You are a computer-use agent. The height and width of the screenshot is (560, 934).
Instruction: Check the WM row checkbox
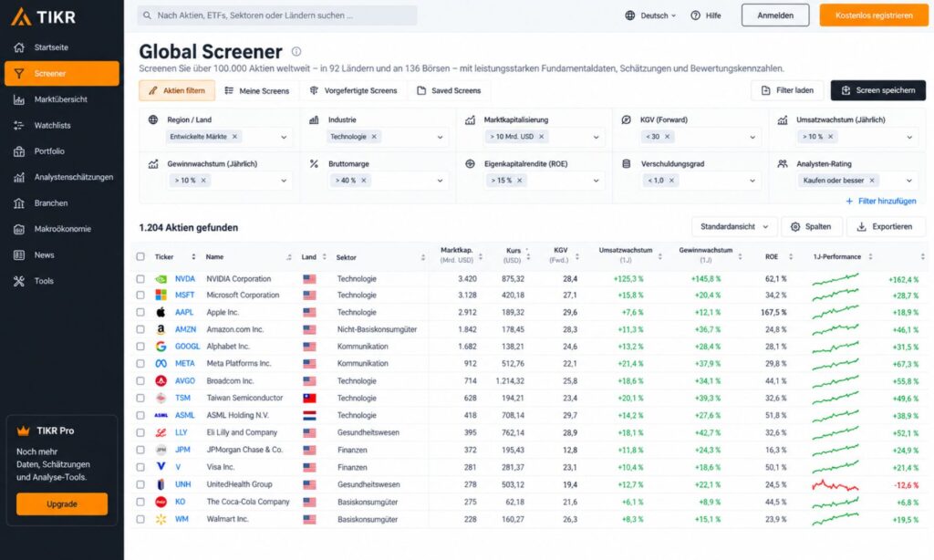[140, 520]
